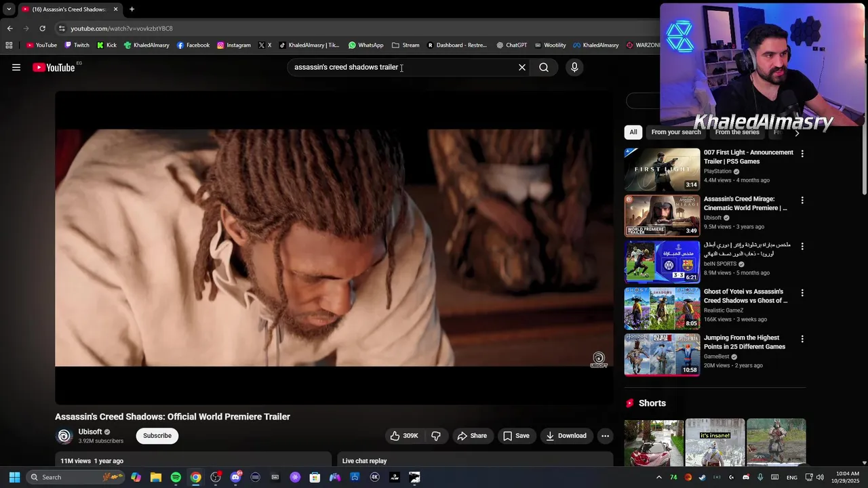
Task: Open options for the Jumping From Highest Points video
Action: (802, 339)
